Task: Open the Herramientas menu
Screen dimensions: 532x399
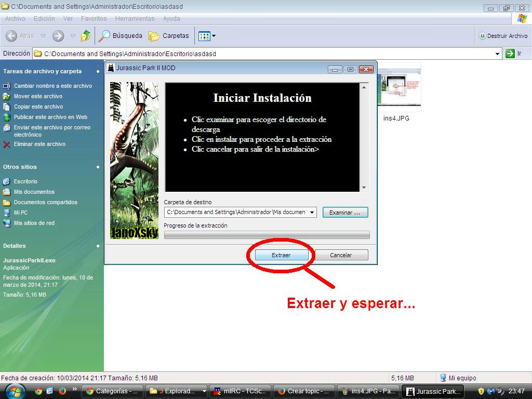Action: [135, 18]
